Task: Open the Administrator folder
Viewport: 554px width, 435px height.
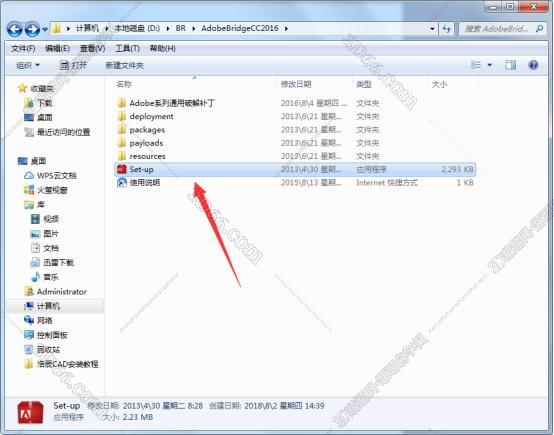Action: click(62, 292)
